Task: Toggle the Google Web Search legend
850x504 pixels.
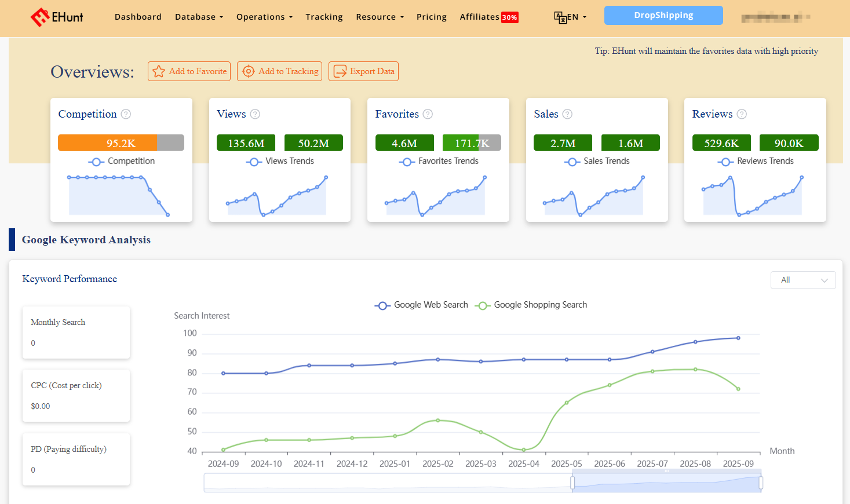Action: [421, 304]
